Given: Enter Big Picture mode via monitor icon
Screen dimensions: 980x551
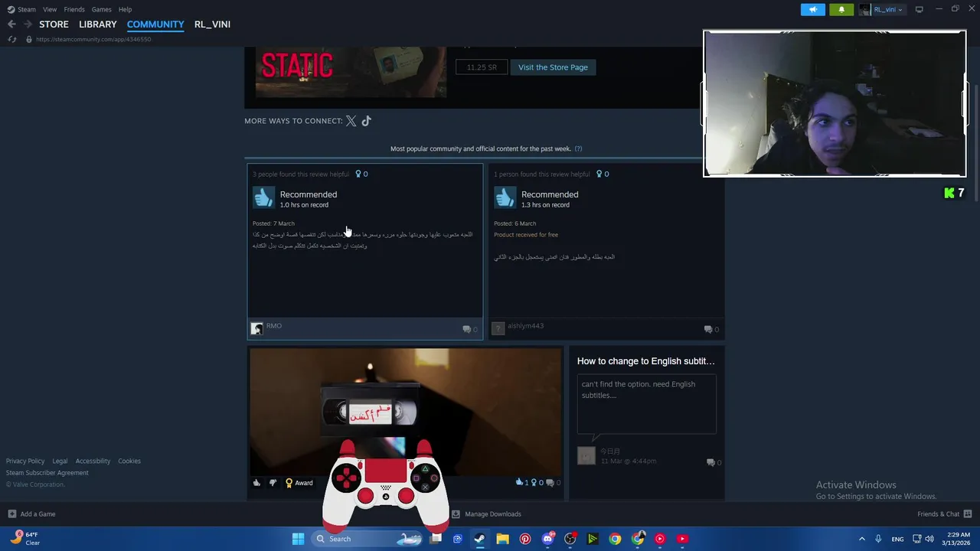Looking at the screenshot, I should click(x=919, y=9).
